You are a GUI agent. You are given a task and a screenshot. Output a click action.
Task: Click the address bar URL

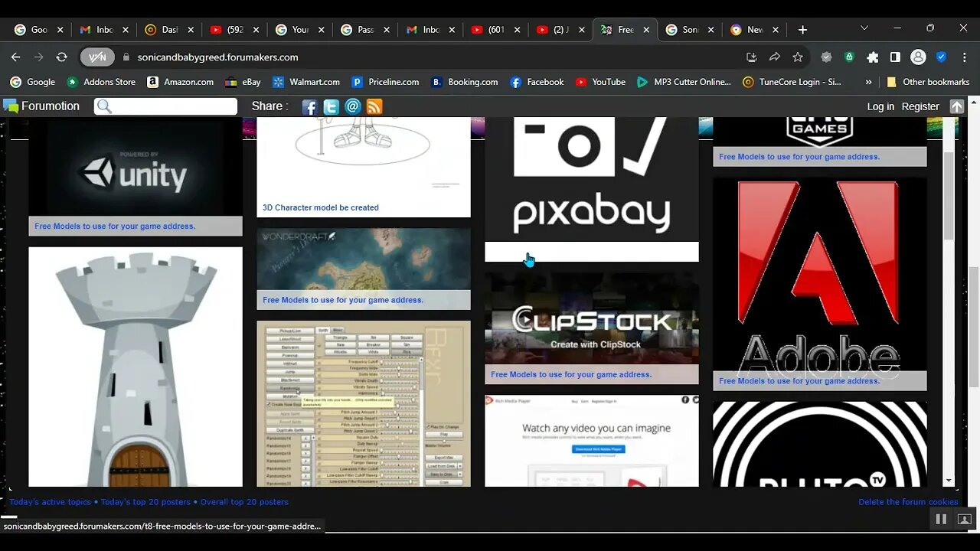(217, 57)
